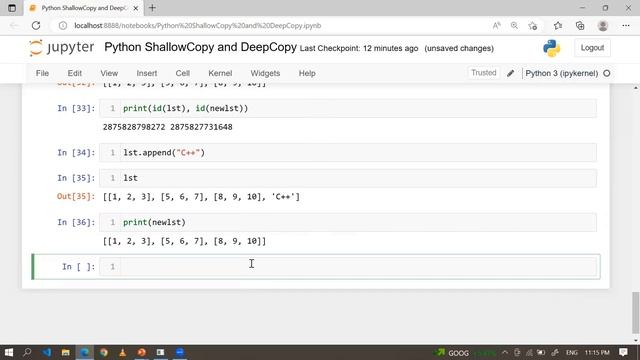Refresh the browser page
The image size is (640, 360).
point(36,25)
